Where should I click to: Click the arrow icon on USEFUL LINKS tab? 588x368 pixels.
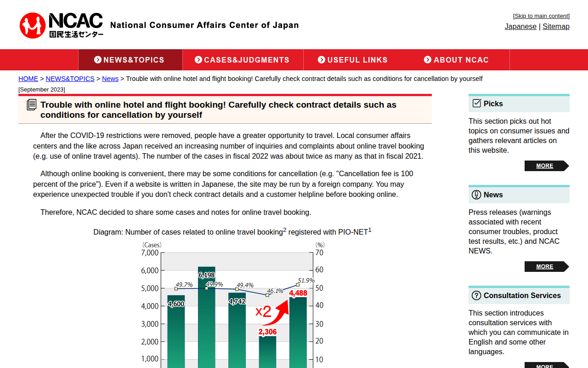[x=322, y=60]
